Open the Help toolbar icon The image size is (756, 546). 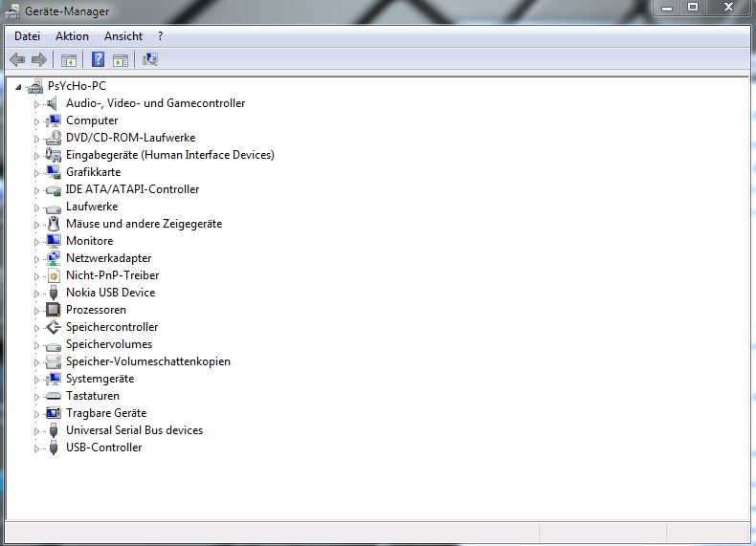coord(98,59)
